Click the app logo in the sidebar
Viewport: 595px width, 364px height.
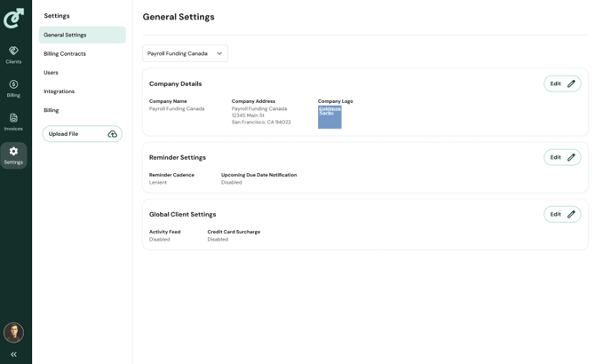point(13,18)
